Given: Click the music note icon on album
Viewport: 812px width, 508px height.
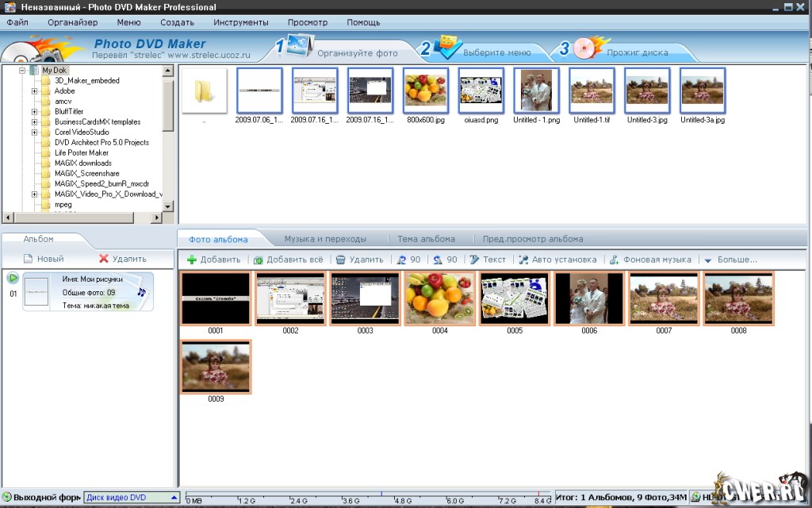Looking at the screenshot, I should click(x=142, y=292).
